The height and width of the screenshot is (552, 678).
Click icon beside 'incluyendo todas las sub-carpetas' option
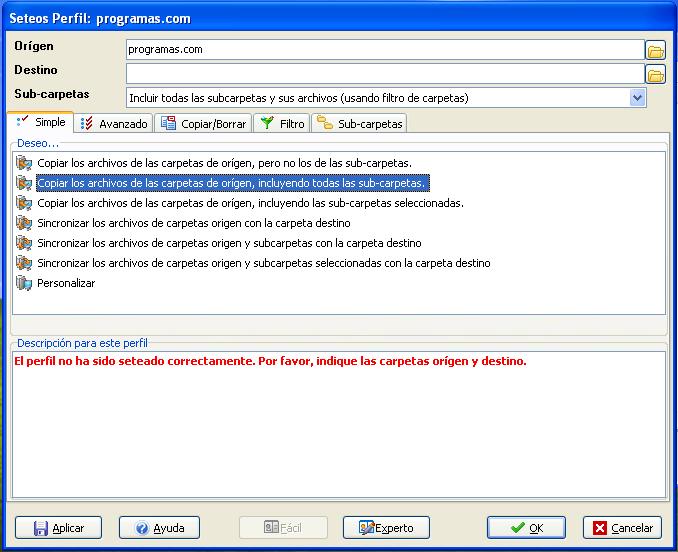24,183
